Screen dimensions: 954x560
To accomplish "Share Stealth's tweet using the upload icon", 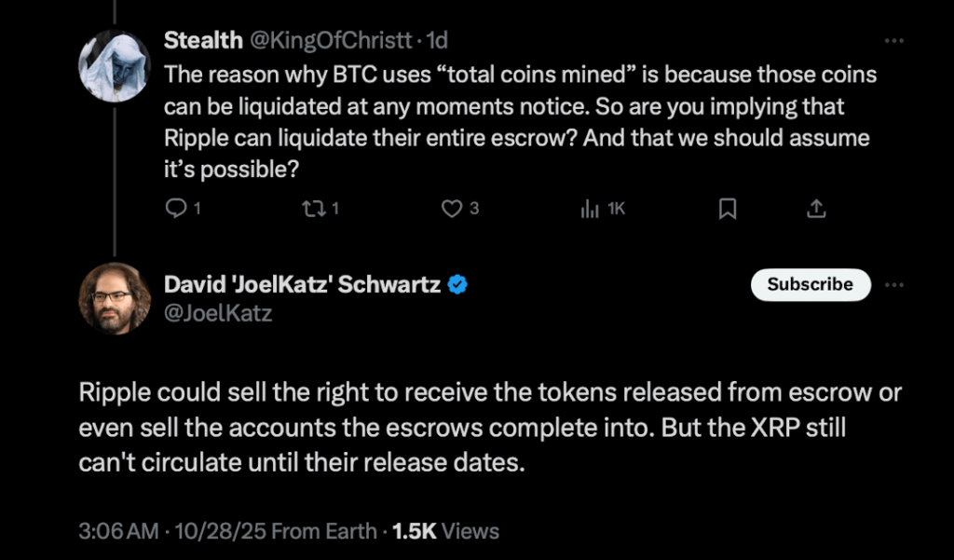I will tap(815, 209).
